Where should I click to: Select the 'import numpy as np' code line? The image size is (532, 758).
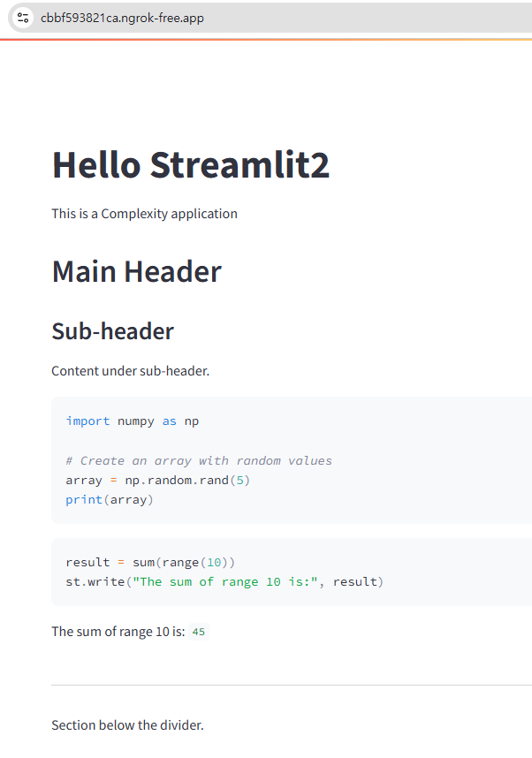(133, 421)
